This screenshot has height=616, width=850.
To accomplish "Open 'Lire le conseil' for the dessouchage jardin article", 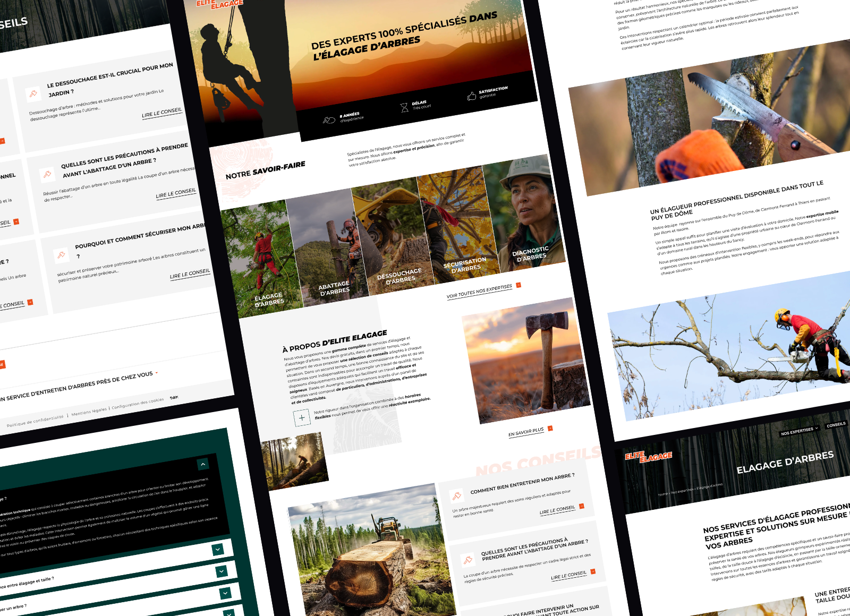I will (162, 113).
